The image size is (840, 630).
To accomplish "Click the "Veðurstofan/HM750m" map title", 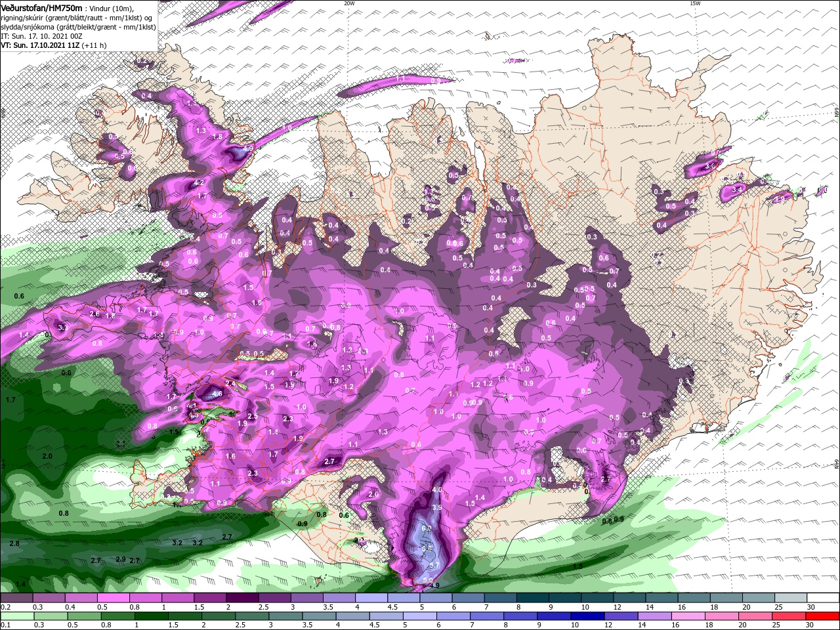I will [41, 7].
